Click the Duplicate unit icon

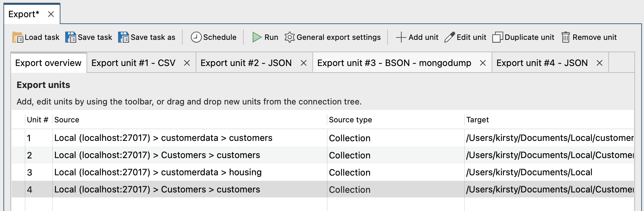[x=497, y=37]
